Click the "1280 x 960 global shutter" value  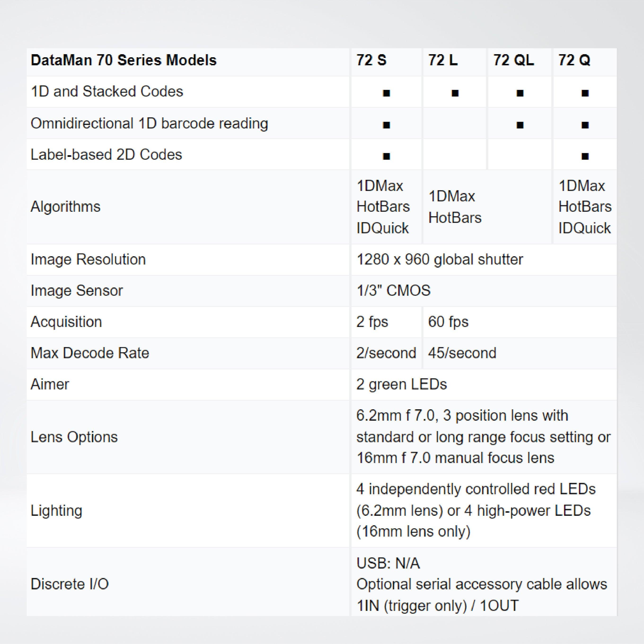point(440,259)
